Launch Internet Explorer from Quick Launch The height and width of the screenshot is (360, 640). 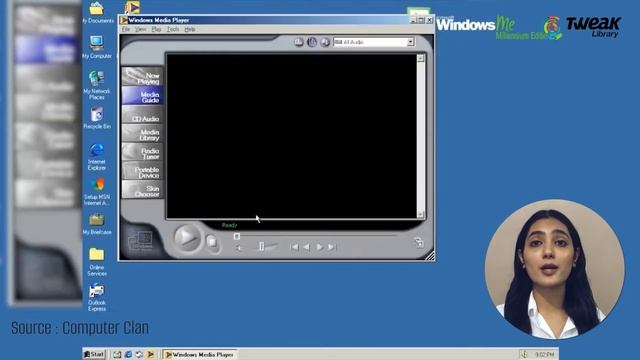click(128, 354)
